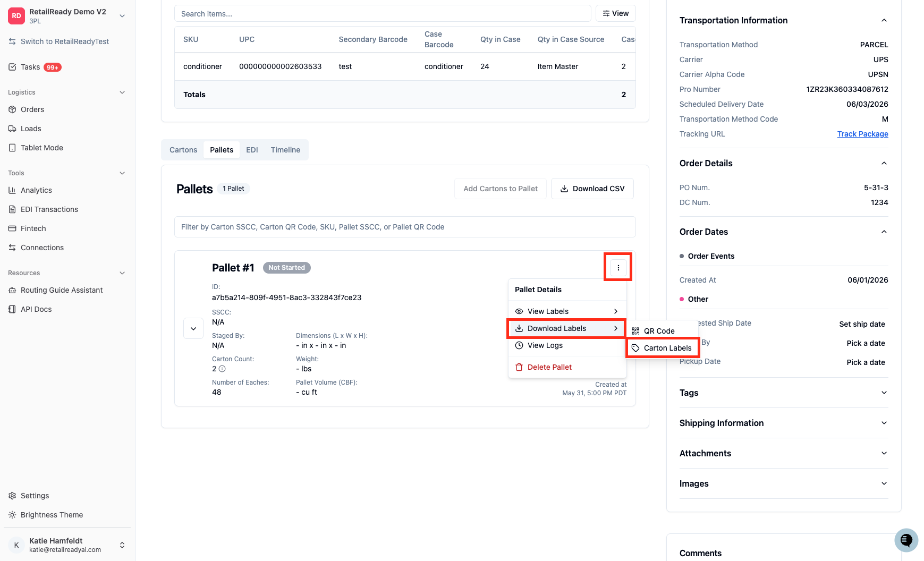Switch to the Cartons tab
The height and width of the screenshot is (561, 924).
pyautogui.click(x=183, y=150)
